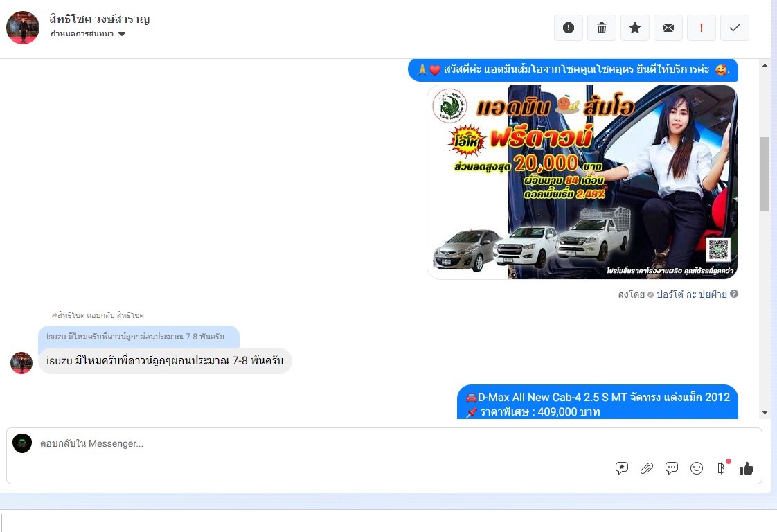
Task: Open the baht payment request icon
Action: pyautogui.click(x=722, y=468)
